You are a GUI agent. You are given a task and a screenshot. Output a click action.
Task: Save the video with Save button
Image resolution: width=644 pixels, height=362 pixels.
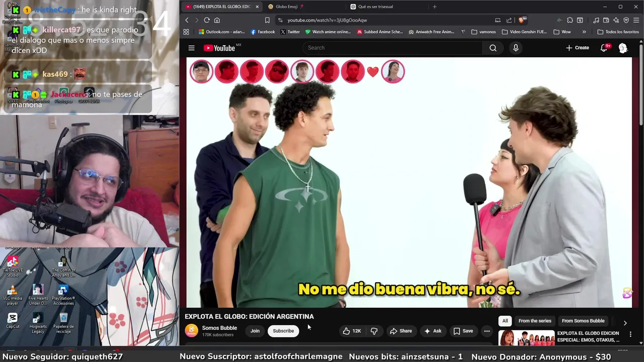(463, 331)
